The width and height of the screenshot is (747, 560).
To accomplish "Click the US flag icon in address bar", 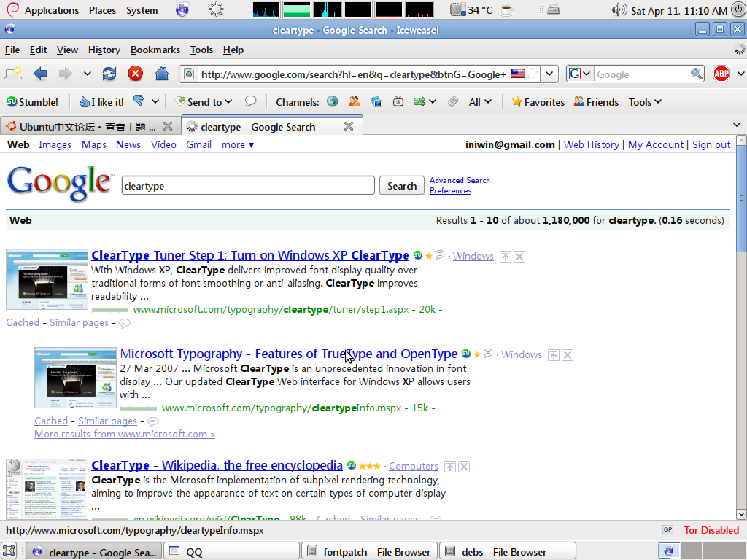I will pyautogui.click(x=518, y=74).
